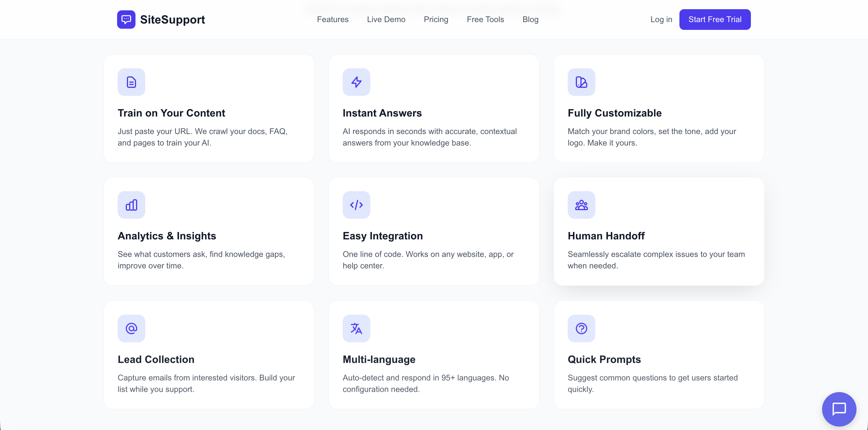Go to the Live Demo section
868x430 pixels.
[x=386, y=19]
